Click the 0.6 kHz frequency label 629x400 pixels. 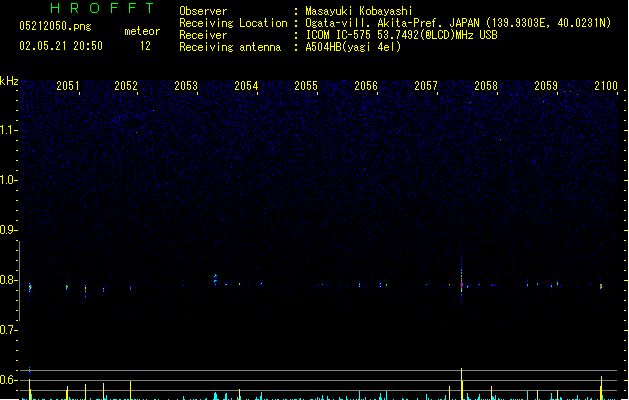[8, 380]
